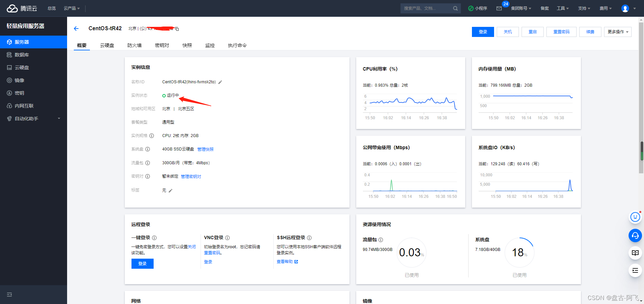Open the mail messages icon
The image size is (644, 304).
tap(499, 8)
